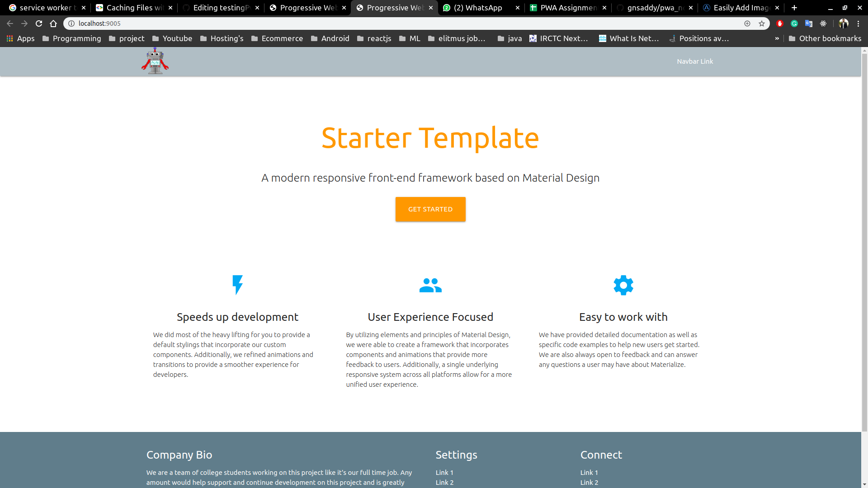Expand the hidden bookmarks overflow chevron

[x=777, y=38]
